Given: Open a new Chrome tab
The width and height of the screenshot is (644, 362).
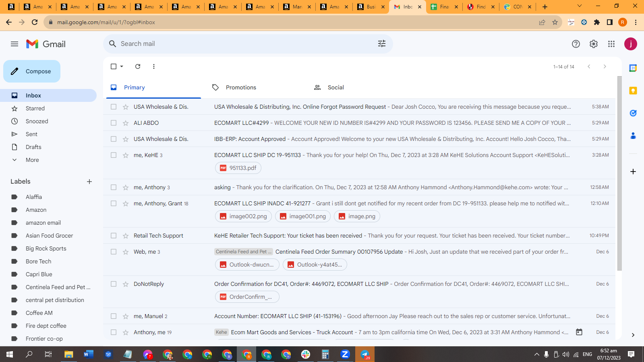Looking at the screenshot, I should coord(545,6).
